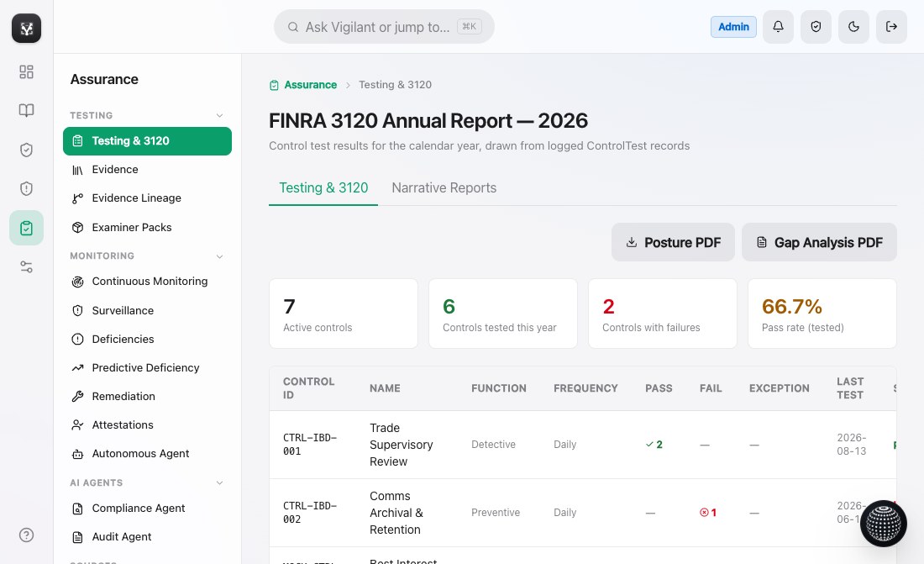
Task: Click the LAST TEST column header
Action: click(x=850, y=388)
